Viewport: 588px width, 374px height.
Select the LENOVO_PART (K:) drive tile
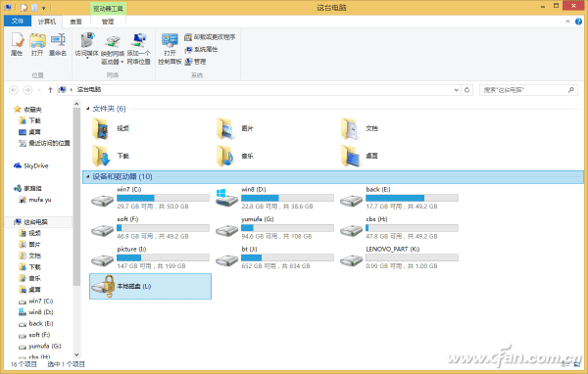pyautogui.click(x=399, y=257)
